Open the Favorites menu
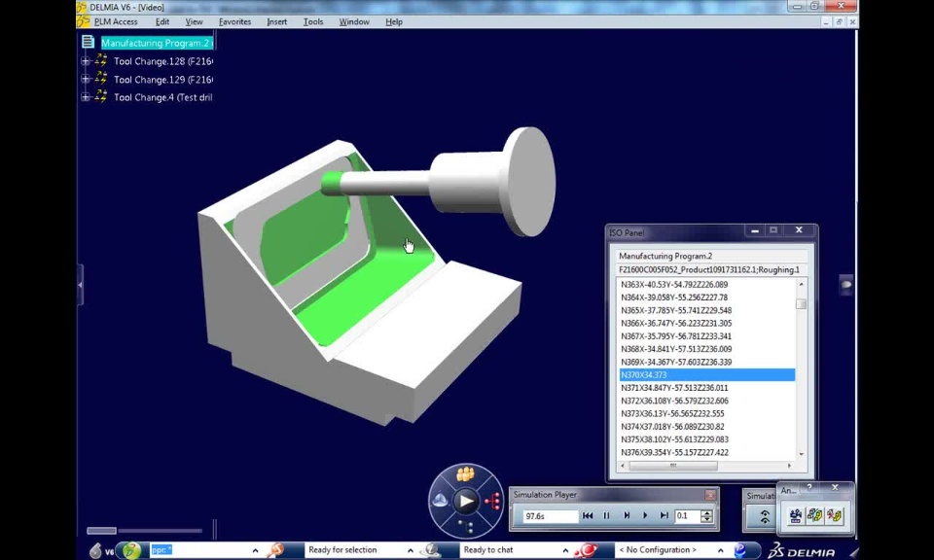The width and height of the screenshot is (934, 560). [234, 21]
